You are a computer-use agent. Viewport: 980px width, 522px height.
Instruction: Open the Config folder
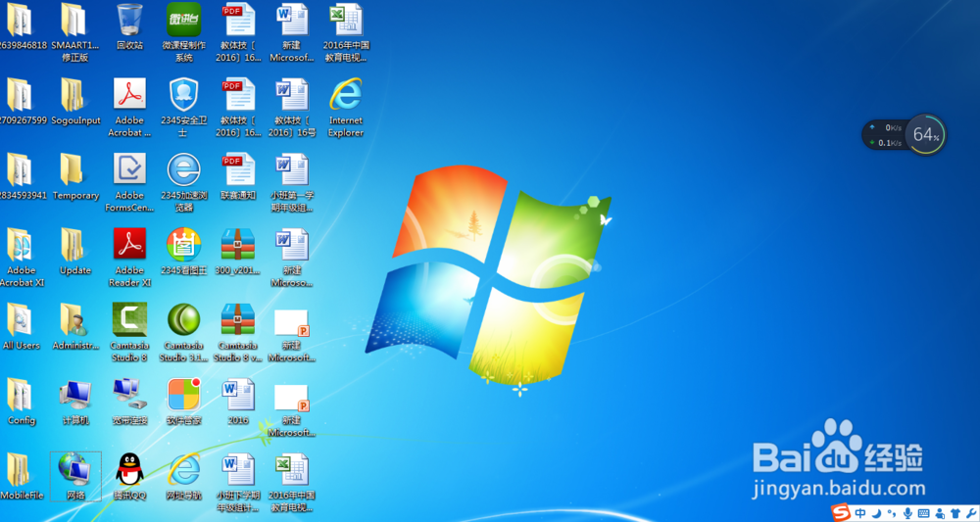pos(22,403)
